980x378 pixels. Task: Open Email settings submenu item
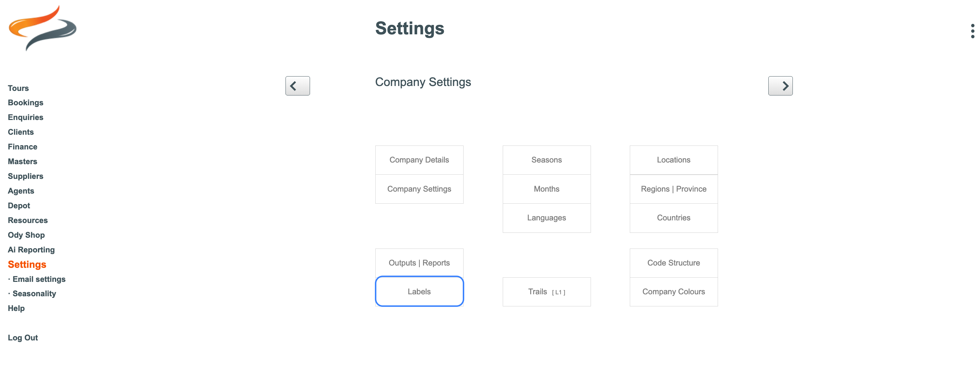[39, 279]
